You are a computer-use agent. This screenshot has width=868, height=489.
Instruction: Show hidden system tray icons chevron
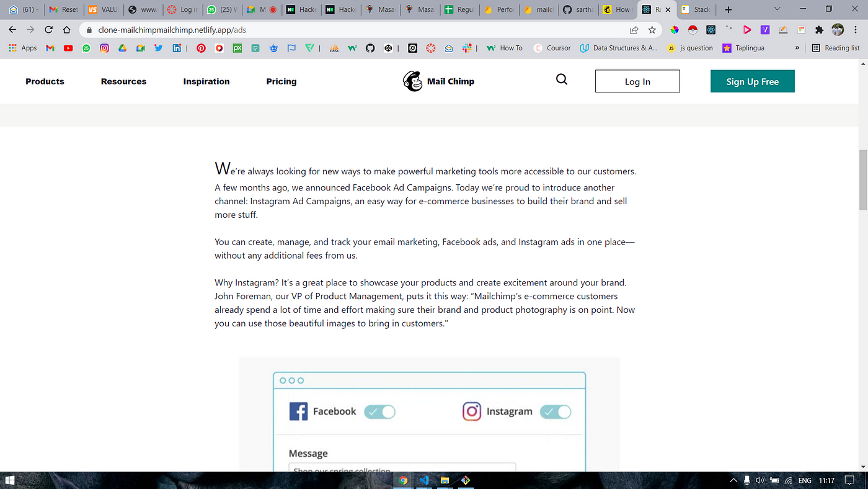(734, 480)
